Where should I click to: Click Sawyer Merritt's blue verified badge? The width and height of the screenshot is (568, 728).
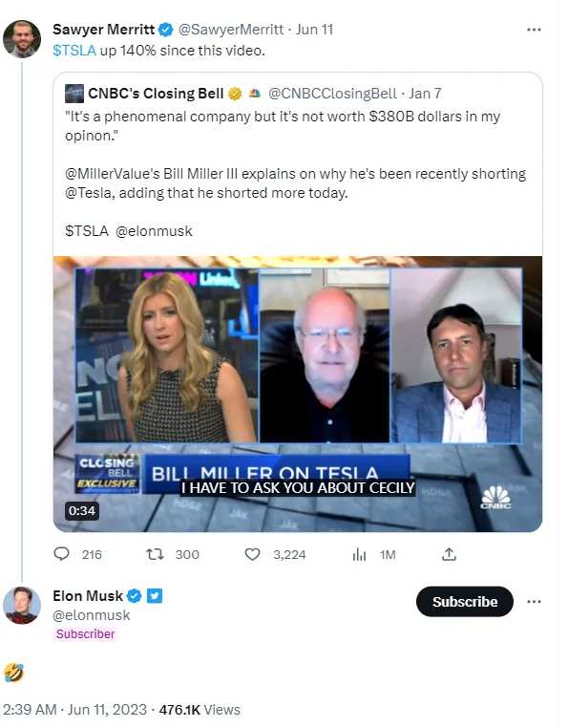coord(166,30)
